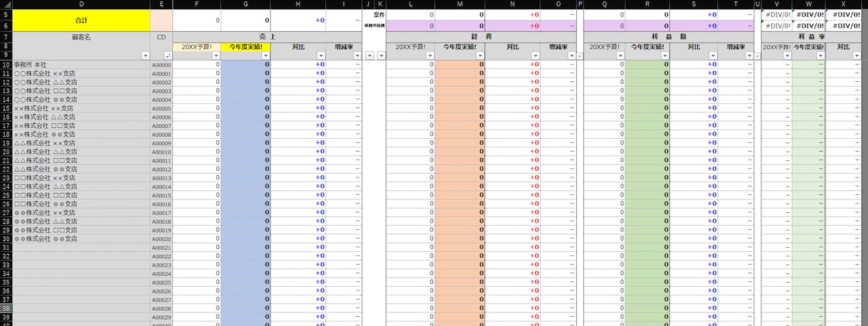Select the 事務所 本社 customer cell
This screenshot has width=868, height=326.
point(82,64)
